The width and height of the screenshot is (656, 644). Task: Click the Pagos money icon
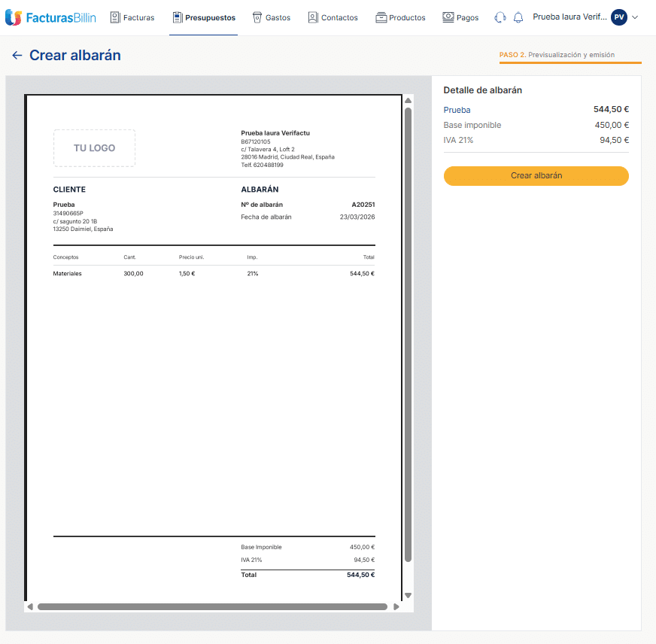448,17
